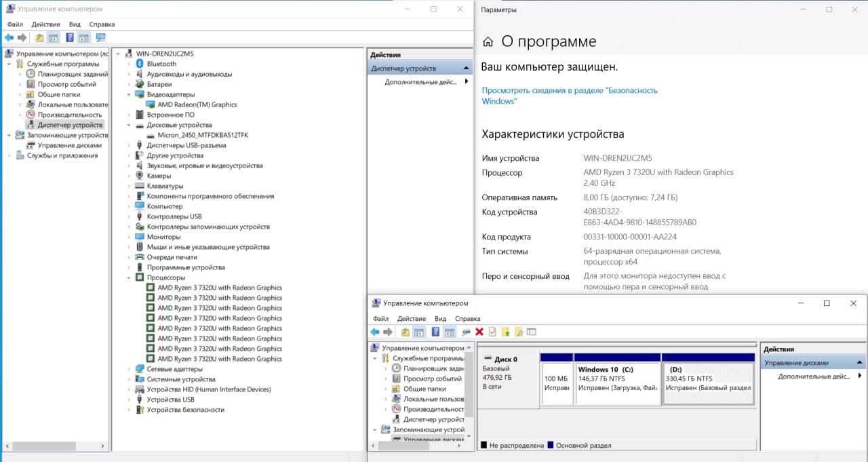The width and height of the screenshot is (868, 462).
Task: Click Диск 0 drive icon in disk window
Action: pos(488,359)
